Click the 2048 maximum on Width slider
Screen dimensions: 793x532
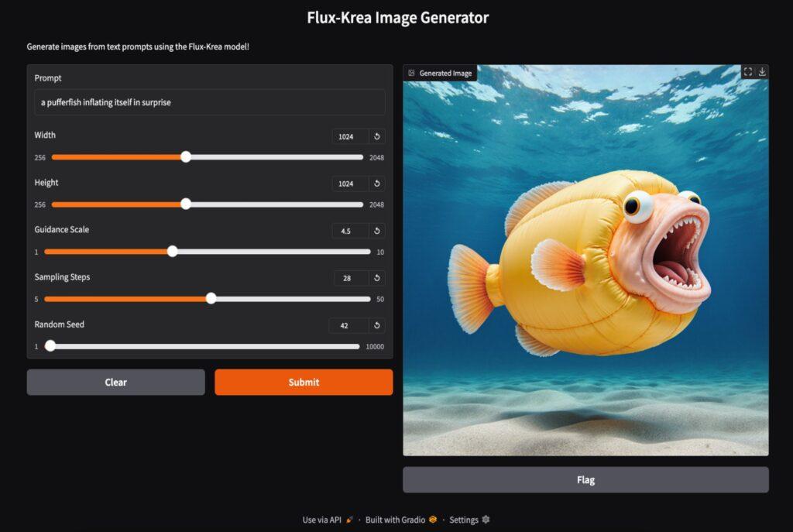(x=376, y=158)
